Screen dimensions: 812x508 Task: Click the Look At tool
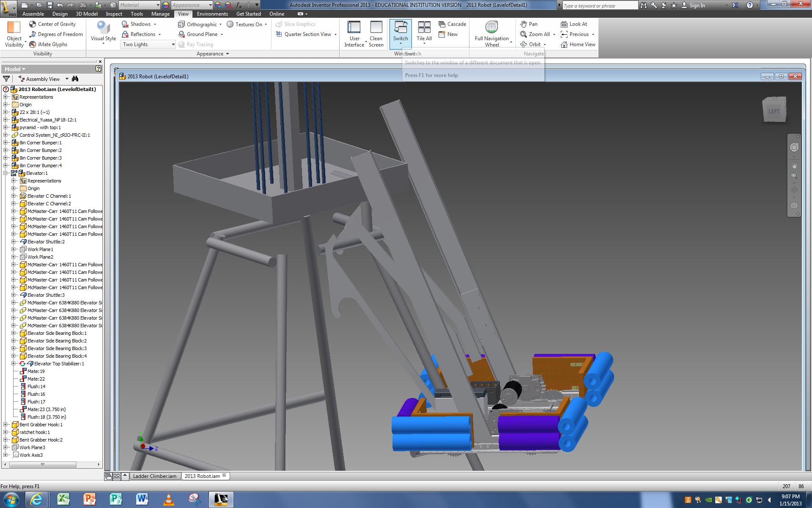[574, 24]
